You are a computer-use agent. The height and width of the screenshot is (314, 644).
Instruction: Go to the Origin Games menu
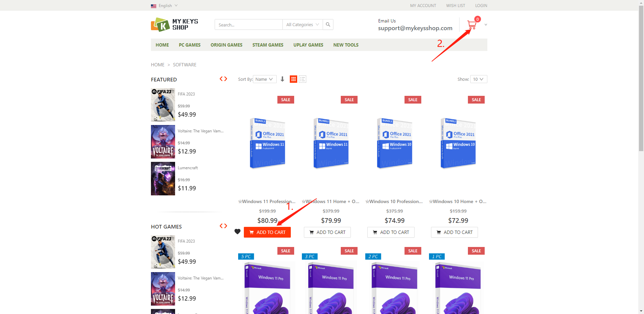[x=226, y=45]
